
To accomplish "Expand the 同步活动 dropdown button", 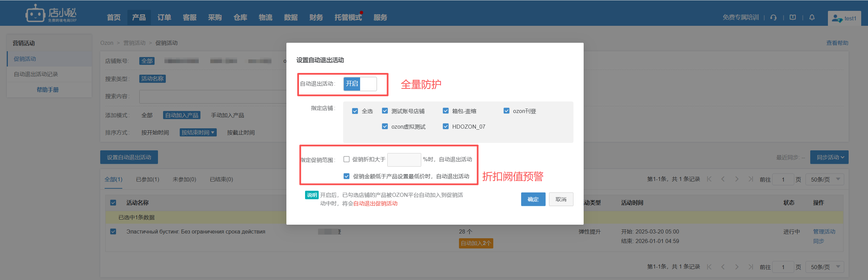I will tap(829, 157).
